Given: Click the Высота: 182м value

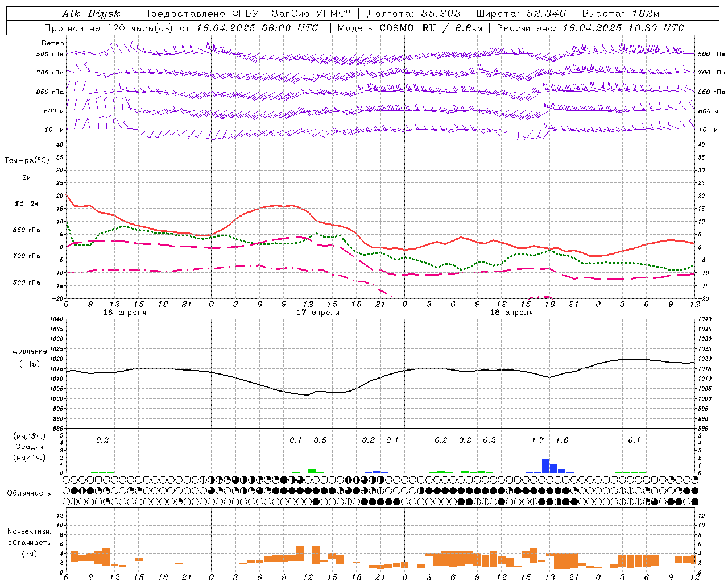Looking at the screenshot, I should pos(621,14).
